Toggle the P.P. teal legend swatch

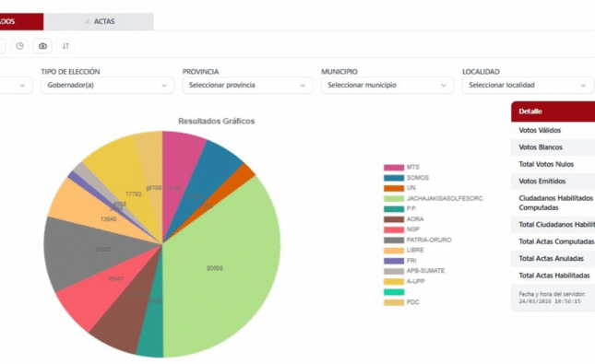394,209
